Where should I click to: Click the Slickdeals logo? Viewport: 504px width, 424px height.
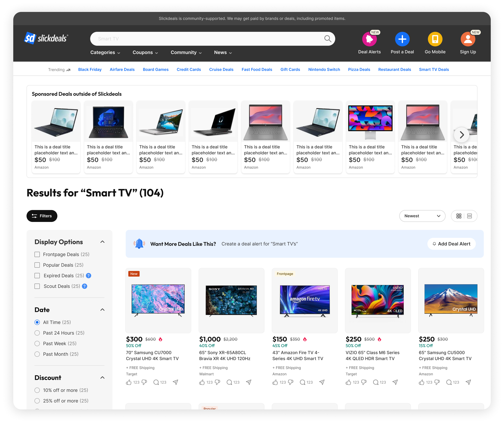(46, 38)
